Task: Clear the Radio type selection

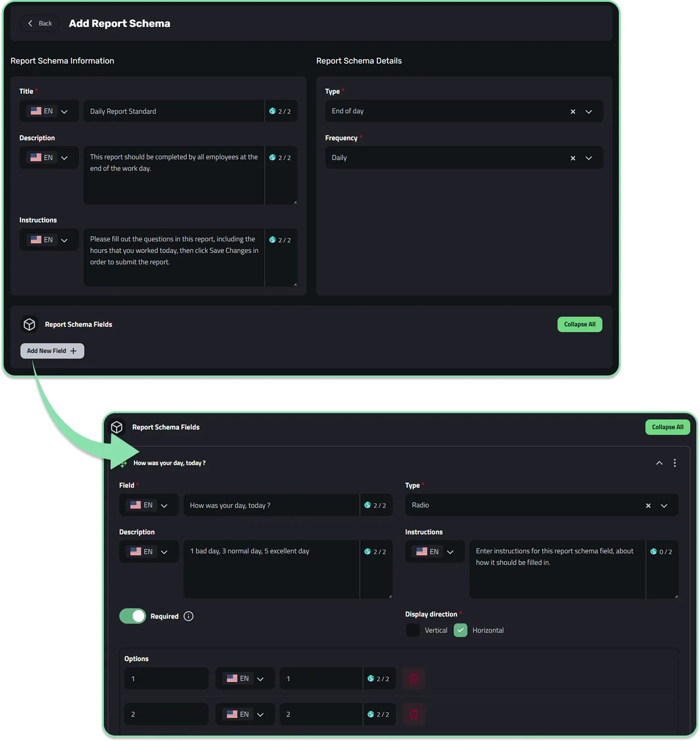Action: (648, 506)
